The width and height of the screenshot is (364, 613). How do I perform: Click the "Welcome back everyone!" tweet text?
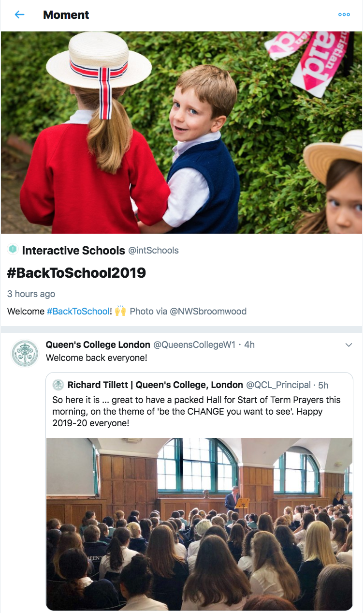tap(96, 358)
